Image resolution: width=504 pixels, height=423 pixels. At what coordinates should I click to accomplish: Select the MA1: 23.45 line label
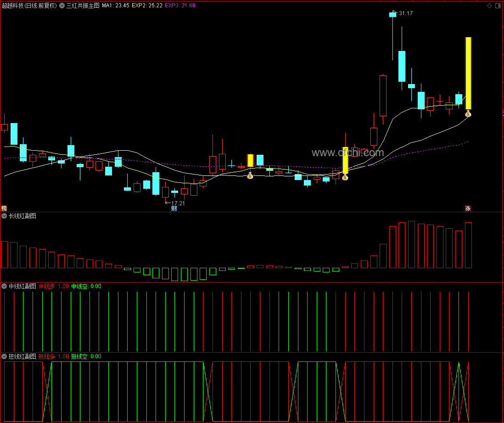point(116,6)
